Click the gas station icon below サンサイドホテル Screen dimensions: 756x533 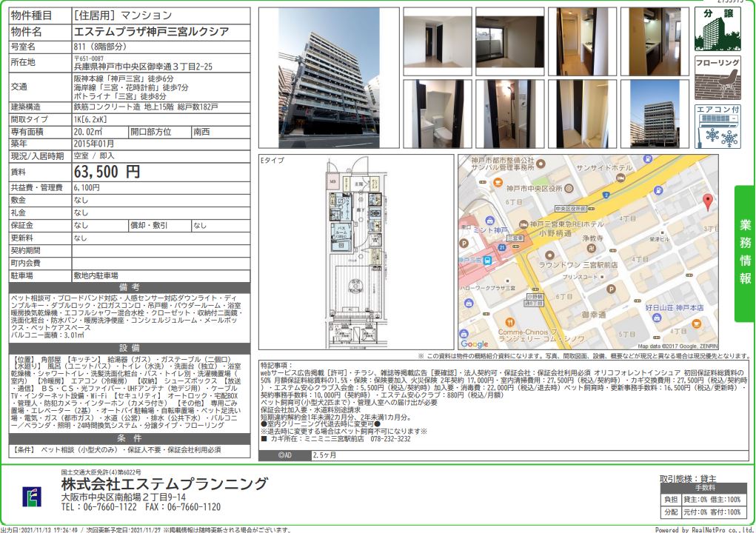tap(658, 190)
